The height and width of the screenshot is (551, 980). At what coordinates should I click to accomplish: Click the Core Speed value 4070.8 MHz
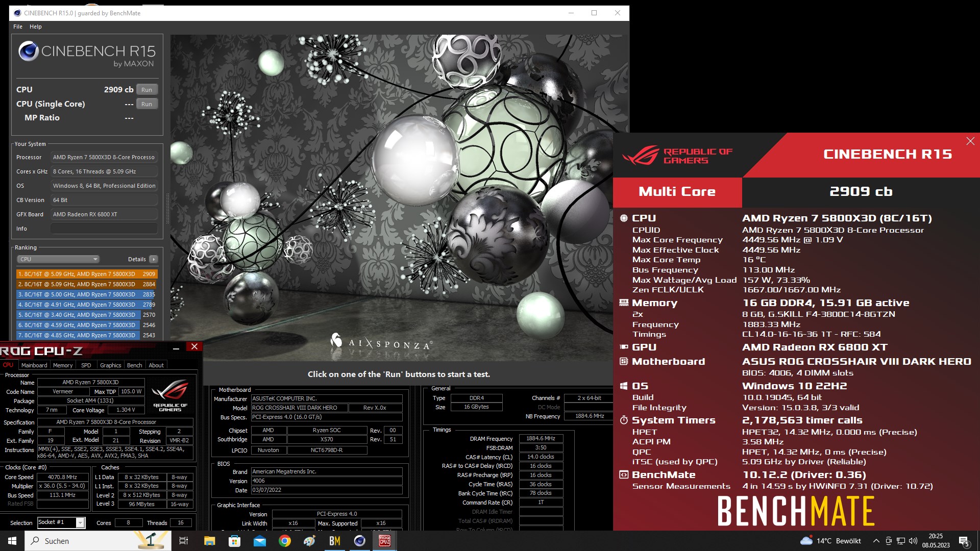click(x=62, y=478)
